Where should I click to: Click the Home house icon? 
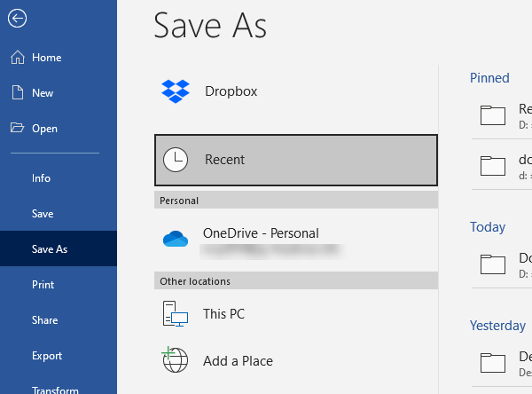18,58
